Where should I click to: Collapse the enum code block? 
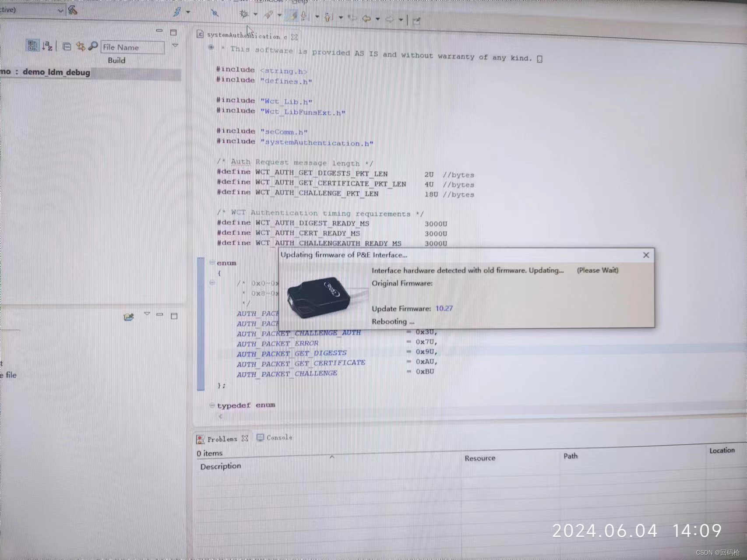point(212,263)
